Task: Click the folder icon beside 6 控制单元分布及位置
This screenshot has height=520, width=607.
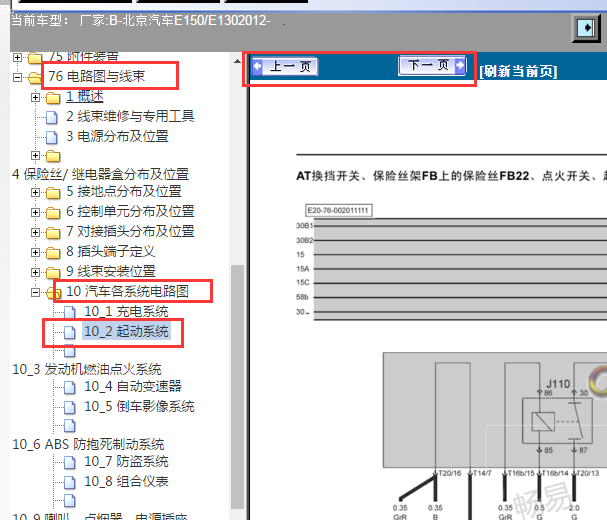Action: pyautogui.click(x=53, y=213)
